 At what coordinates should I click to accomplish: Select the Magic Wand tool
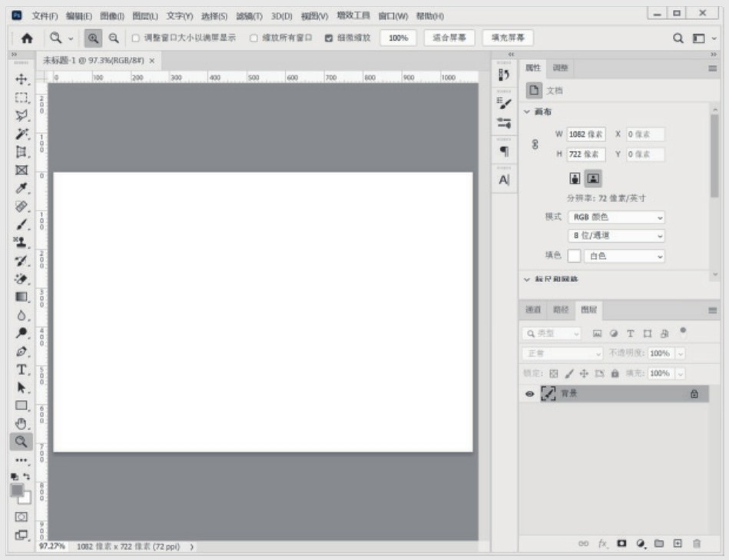(22, 134)
